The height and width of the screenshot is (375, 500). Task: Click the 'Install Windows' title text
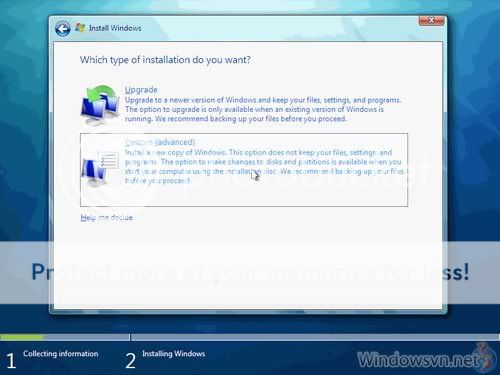pyautogui.click(x=115, y=28)
